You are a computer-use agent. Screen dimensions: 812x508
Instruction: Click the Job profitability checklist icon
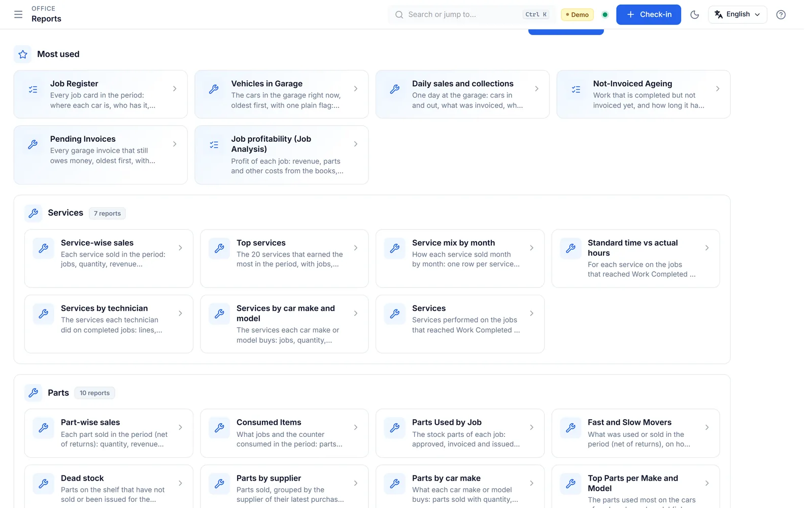pyautogui.click(x=214, y=145)
